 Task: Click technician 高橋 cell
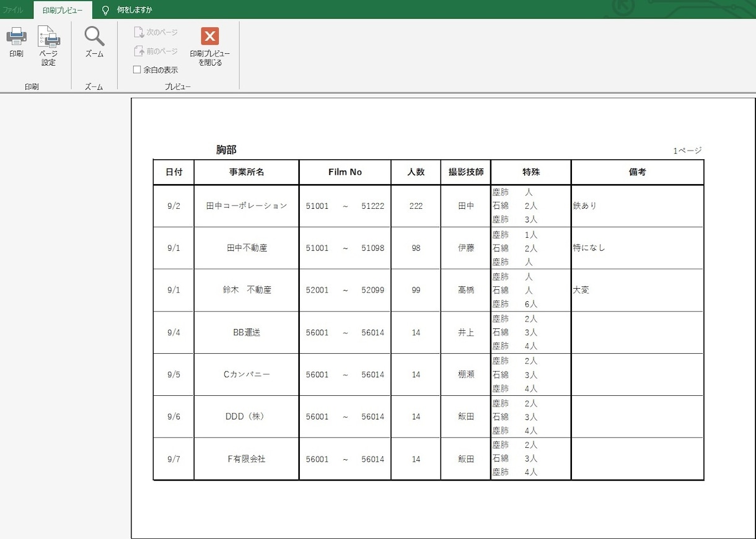(x=466, y=290)
